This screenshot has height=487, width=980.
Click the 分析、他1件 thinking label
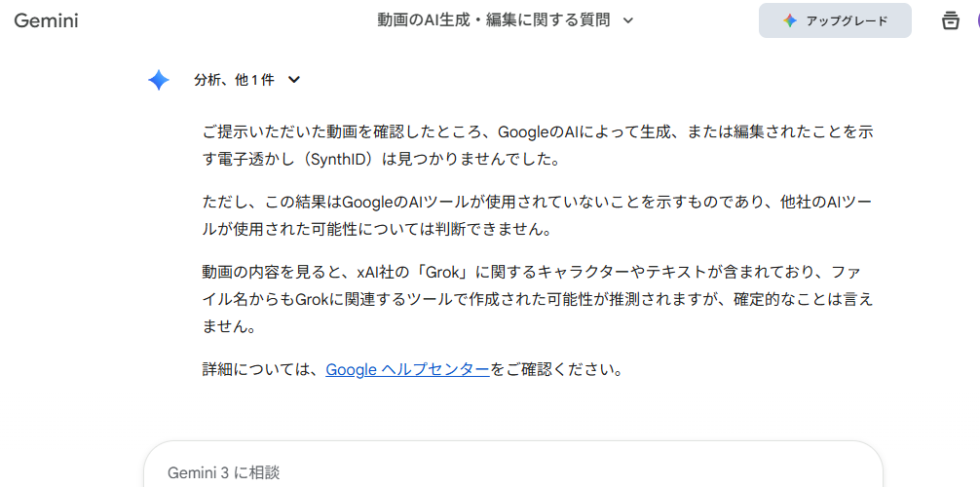point(234,80)
